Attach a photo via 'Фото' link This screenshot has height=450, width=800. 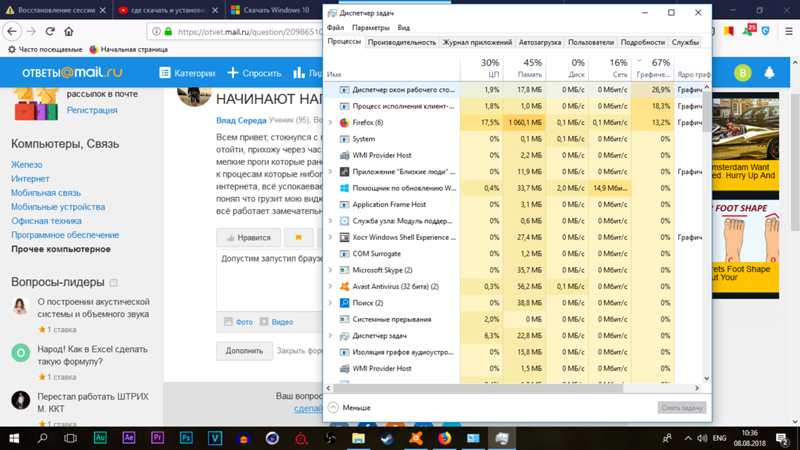click(239, 322)
